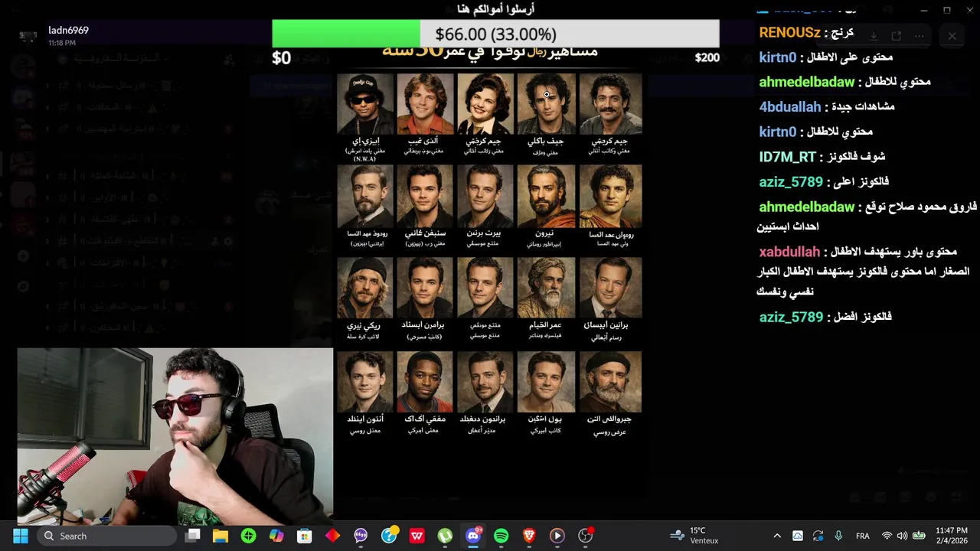Viewport: 980px width, 551px height.
Task: Open ladn6969 user profile name
Action: (68, 30)
